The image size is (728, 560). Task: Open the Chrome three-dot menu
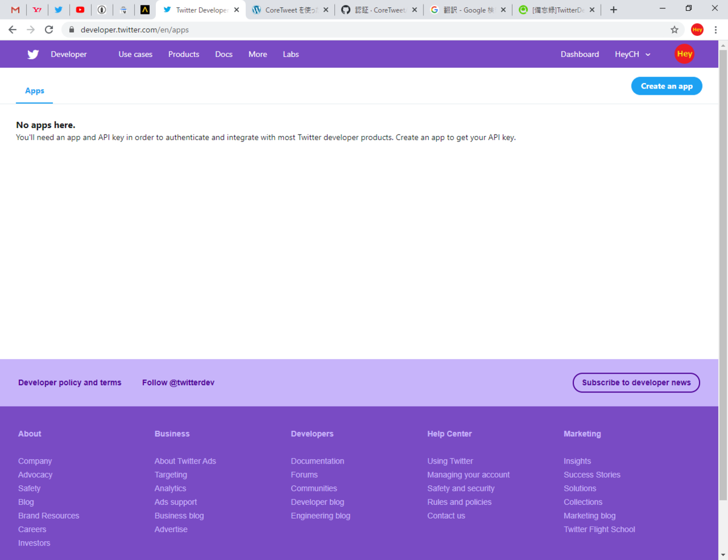(716, 29)
